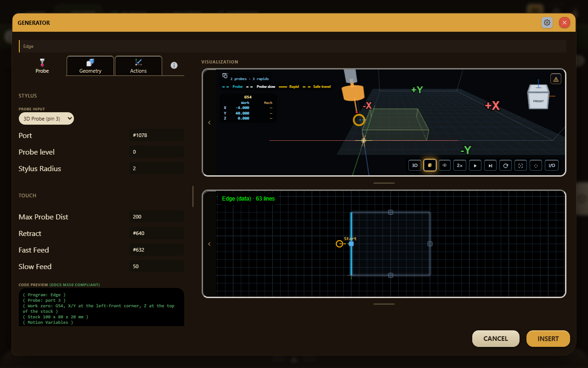Change the Slow Feed value 50
This screenshot has height=368, width=588.
[157, 266]
